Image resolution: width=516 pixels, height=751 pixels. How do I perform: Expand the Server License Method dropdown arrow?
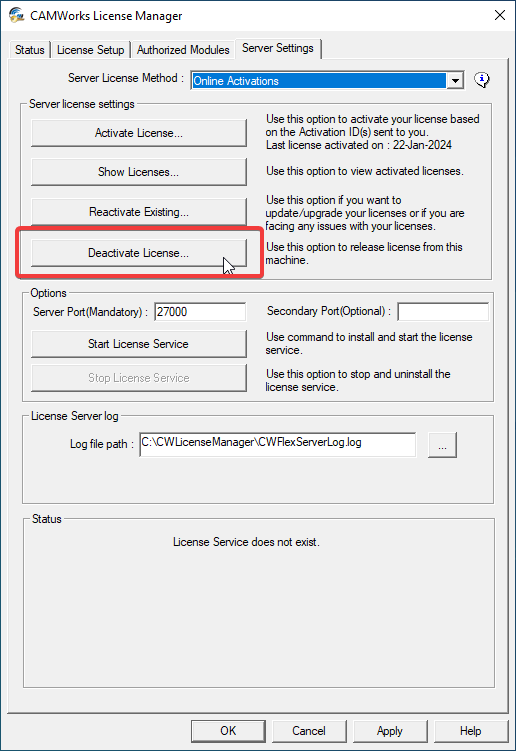(x=455, y=81)
